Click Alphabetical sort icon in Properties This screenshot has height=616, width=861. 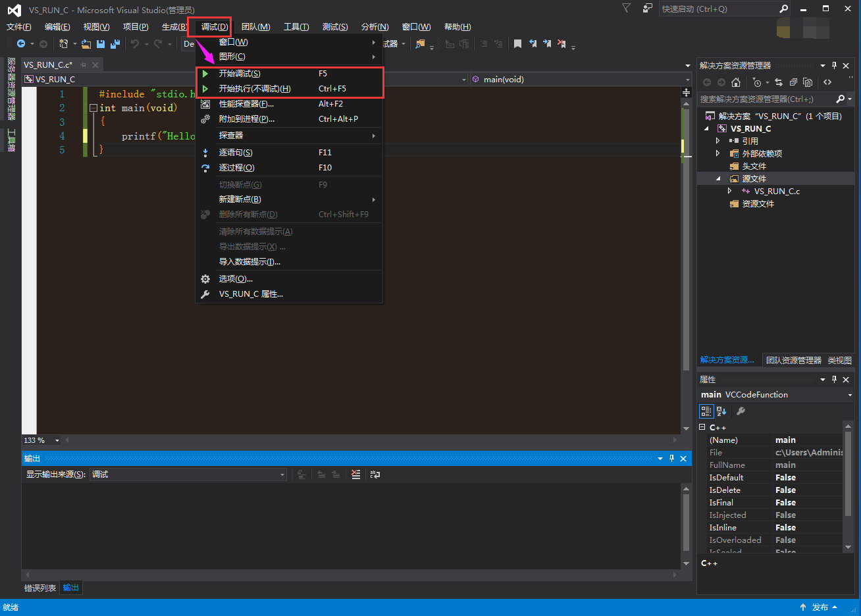point(721,411)
